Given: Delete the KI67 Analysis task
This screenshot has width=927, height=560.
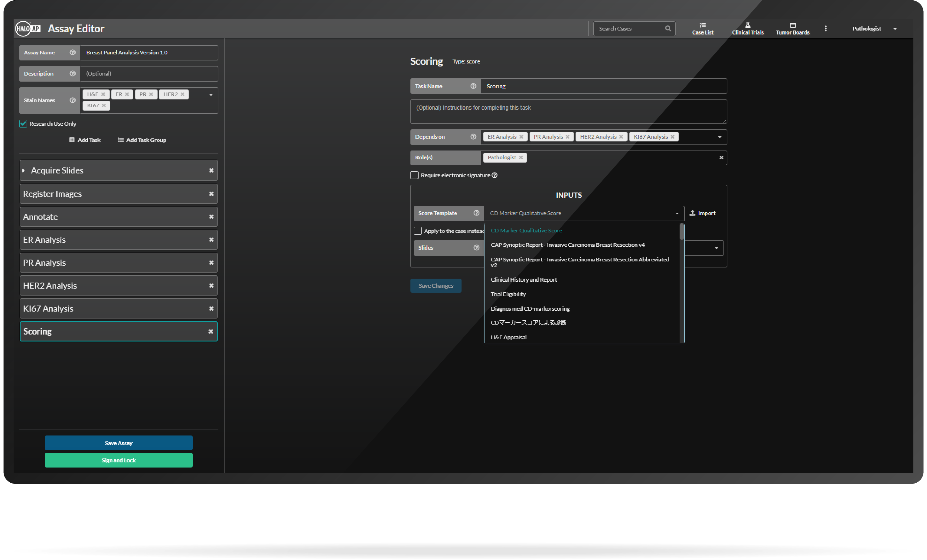Looking at the screenshot, I should click(211, 309).
